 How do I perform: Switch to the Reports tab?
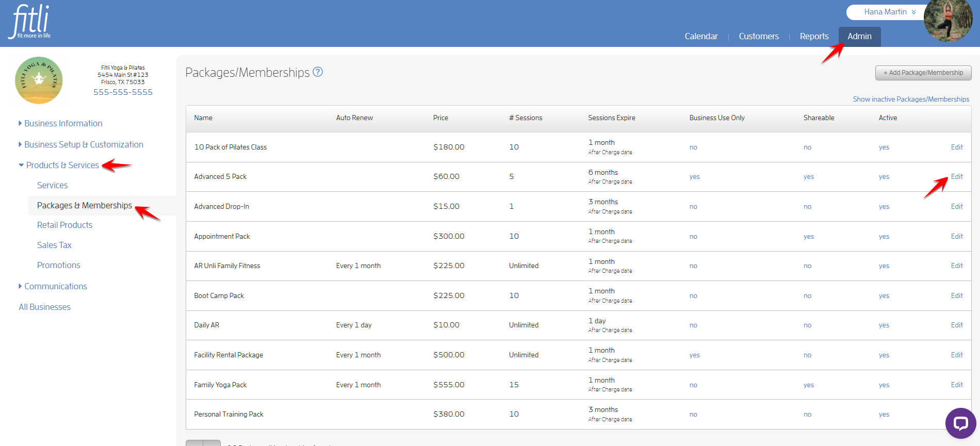coord(814,36)
